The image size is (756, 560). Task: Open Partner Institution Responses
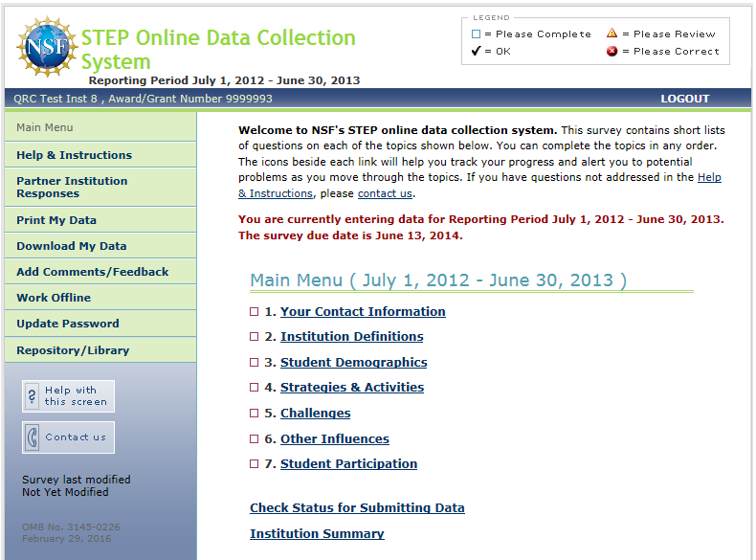[100, 188]
